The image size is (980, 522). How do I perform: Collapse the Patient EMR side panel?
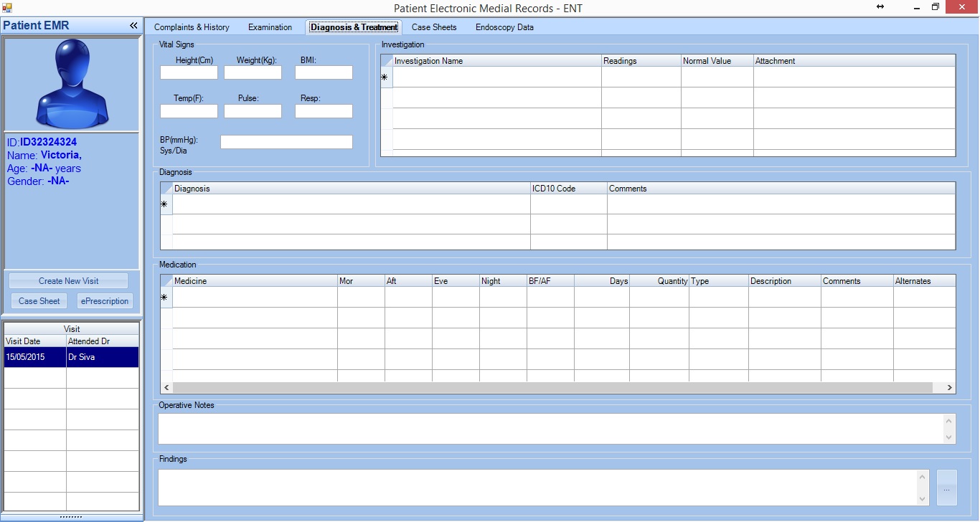coord(133,26)
